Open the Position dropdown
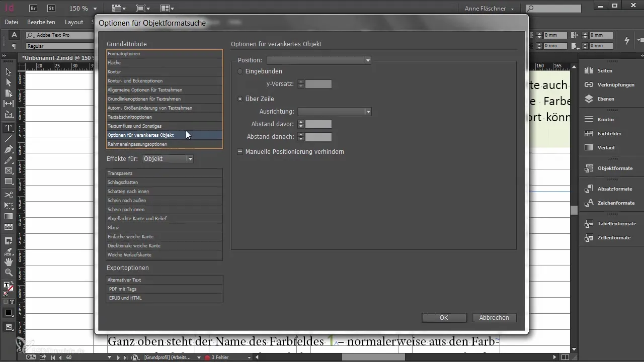This screenshot has height=362, width=644. [x=319, y=60]
